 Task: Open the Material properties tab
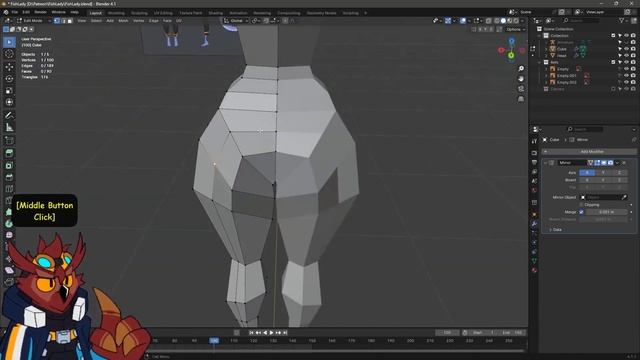534,270
